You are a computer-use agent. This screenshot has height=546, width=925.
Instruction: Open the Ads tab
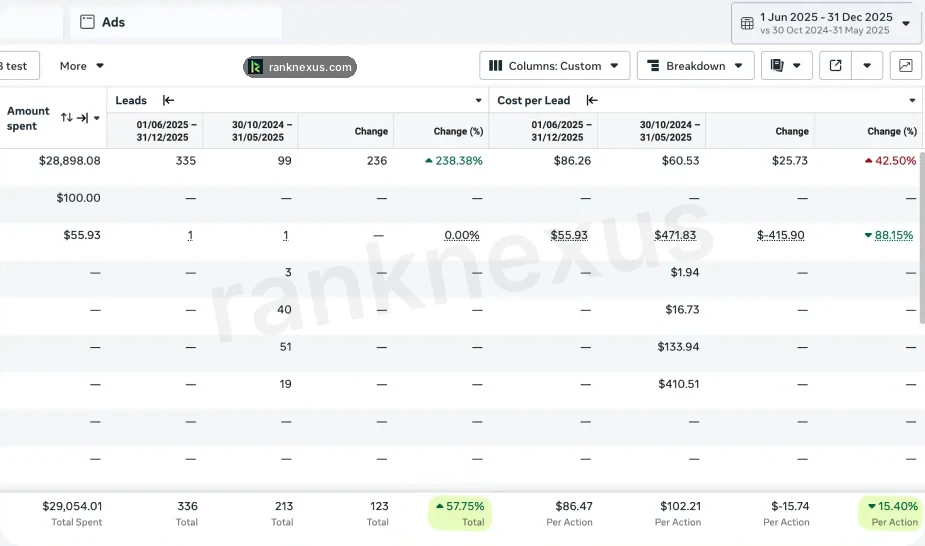coord(175,22)
